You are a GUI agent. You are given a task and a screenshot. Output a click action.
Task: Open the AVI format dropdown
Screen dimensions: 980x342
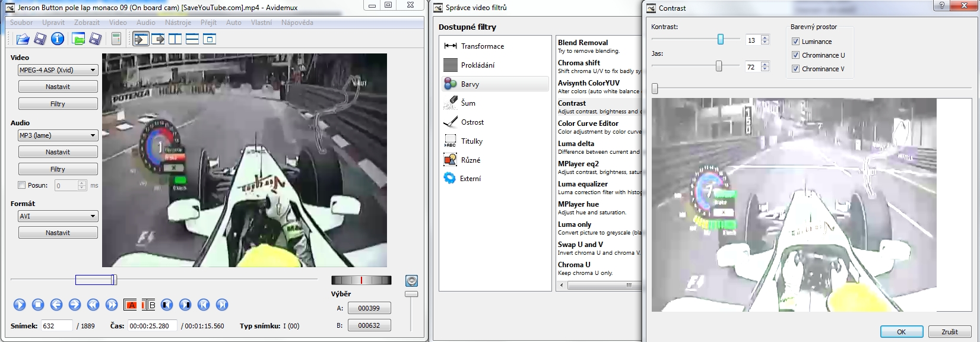58,216
